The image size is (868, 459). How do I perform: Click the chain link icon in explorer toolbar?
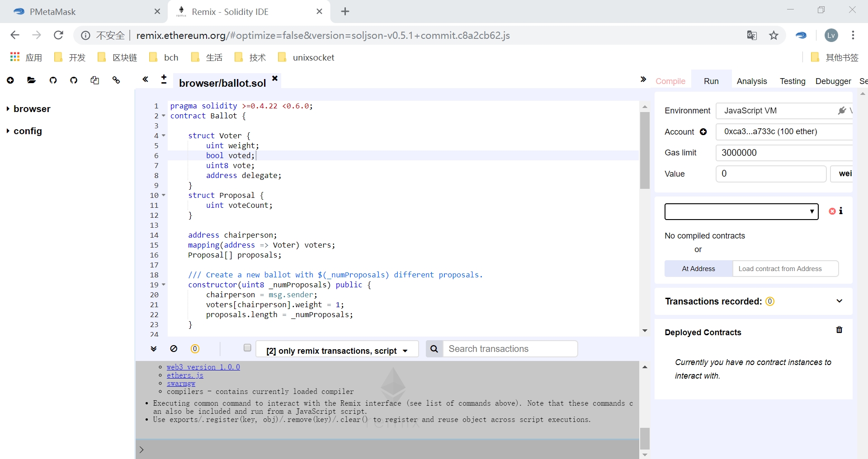tap(116, 80)
